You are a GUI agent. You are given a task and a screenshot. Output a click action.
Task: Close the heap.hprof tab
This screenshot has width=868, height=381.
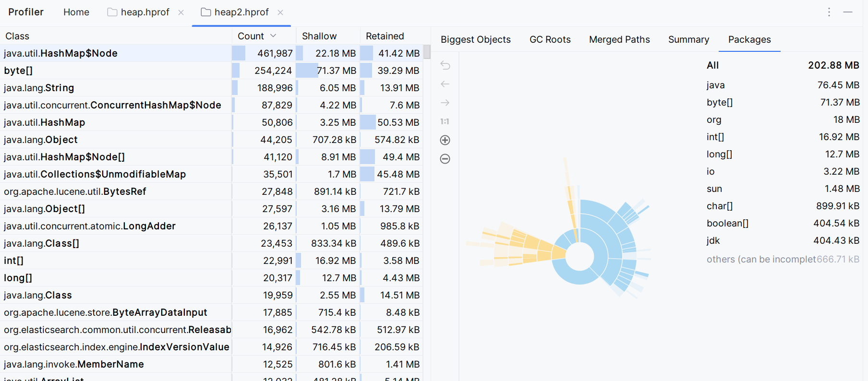click(x=181, y=12)
